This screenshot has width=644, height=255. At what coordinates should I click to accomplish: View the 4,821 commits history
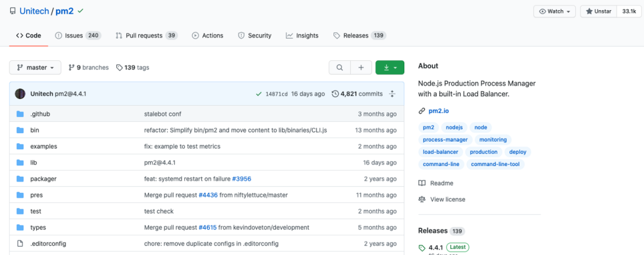357,94
